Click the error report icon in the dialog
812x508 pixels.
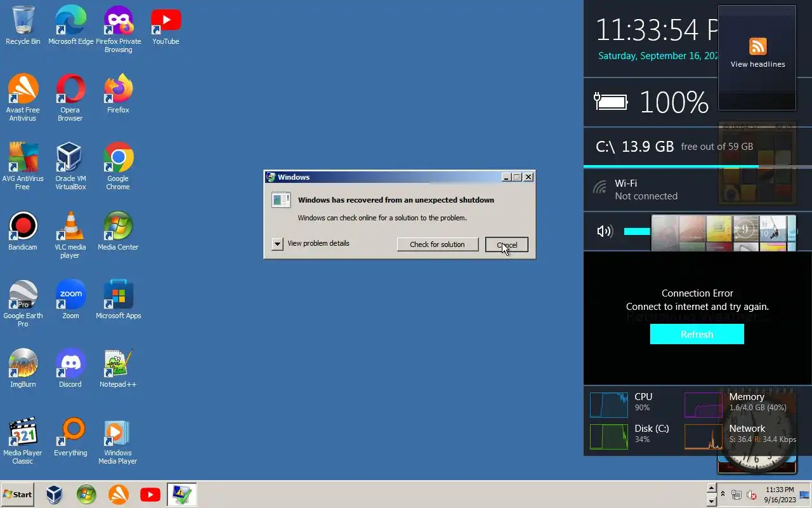tap(281, 200)
